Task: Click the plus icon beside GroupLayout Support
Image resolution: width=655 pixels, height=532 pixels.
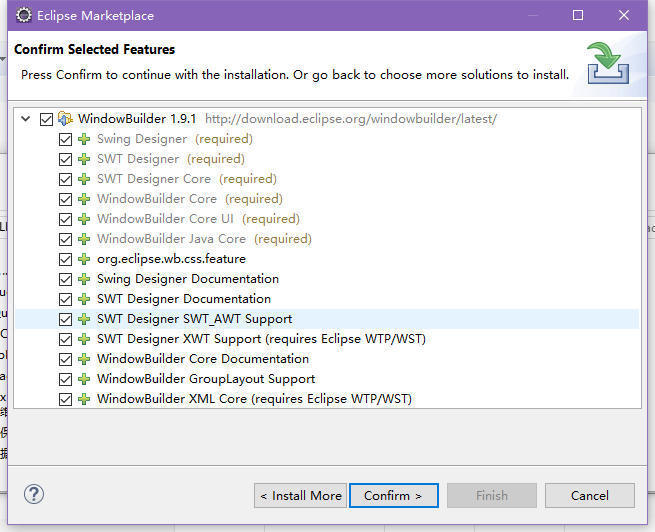Action: 84,379
